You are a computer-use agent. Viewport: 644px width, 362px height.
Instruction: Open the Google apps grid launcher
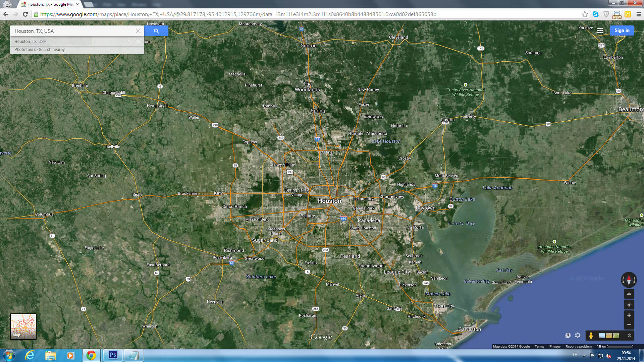[x=600, y=31]
